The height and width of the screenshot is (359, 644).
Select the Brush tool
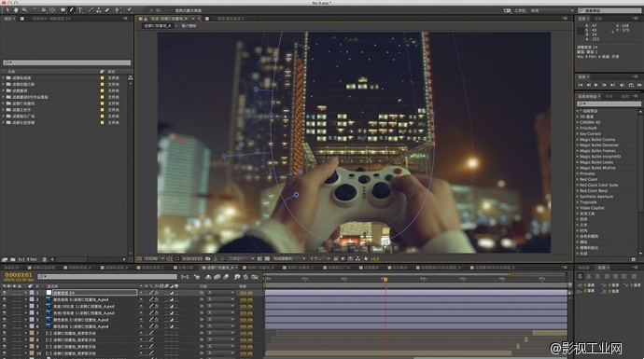coord(91,10)
